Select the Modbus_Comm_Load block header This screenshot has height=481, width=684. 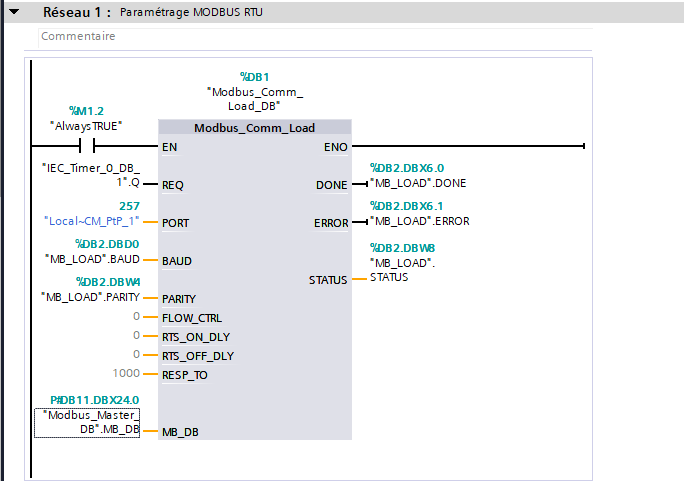(255, 128)
